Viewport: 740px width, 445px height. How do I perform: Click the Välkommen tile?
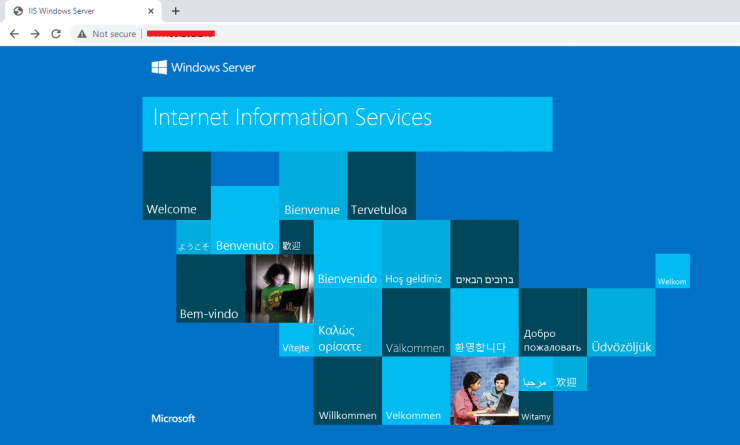(416, 322)
